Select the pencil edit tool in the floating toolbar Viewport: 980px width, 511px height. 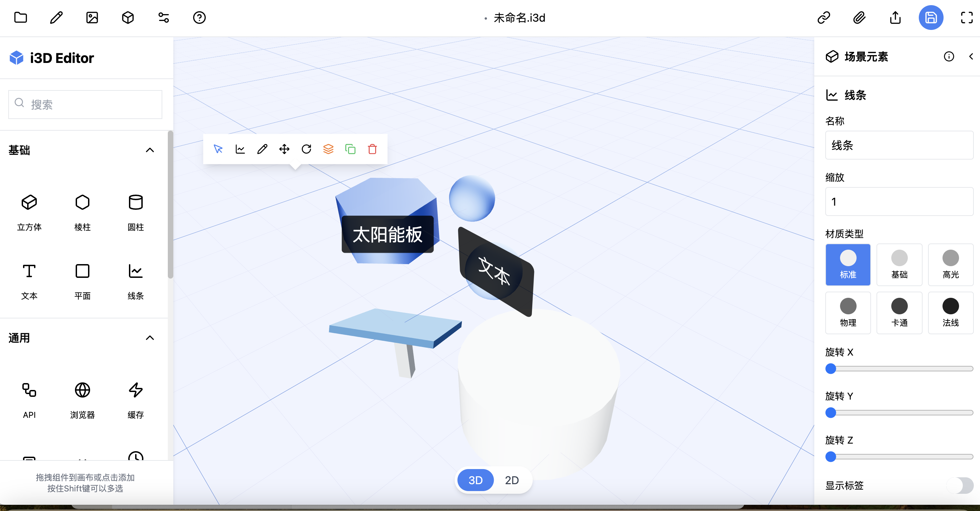tap(262, 149)
